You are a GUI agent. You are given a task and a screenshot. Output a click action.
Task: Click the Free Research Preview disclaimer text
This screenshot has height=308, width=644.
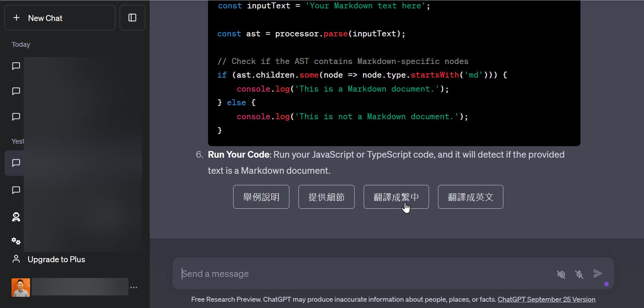point(343,299)
